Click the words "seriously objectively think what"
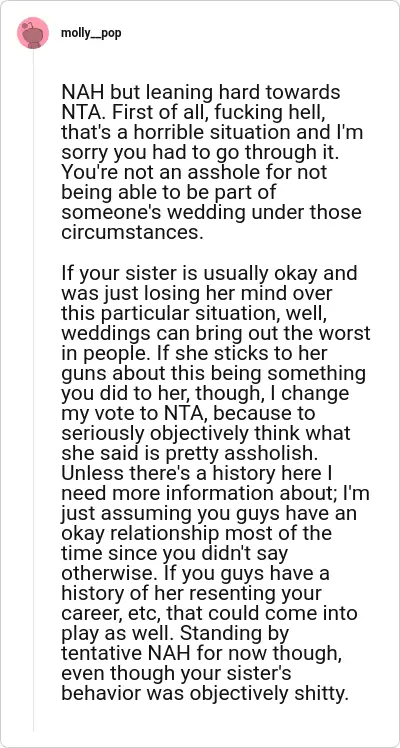The image size is (400, 748). pyautogui.click(x=206, y=434)
